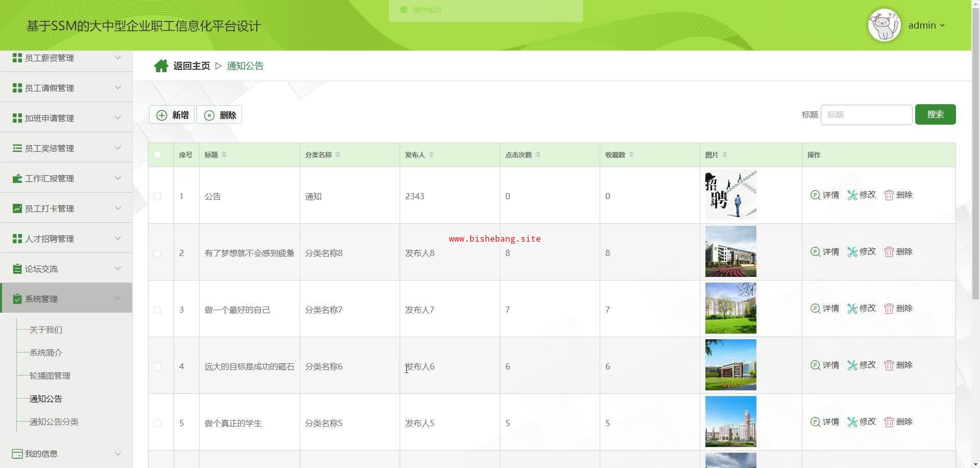Click details icon for 做一个最好的自己

(815, 309)
